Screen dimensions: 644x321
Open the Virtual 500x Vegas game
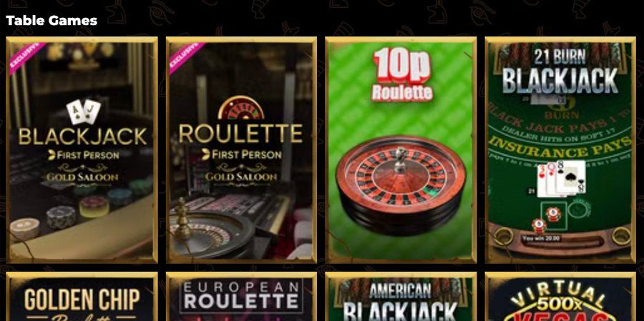coord(560,297)
